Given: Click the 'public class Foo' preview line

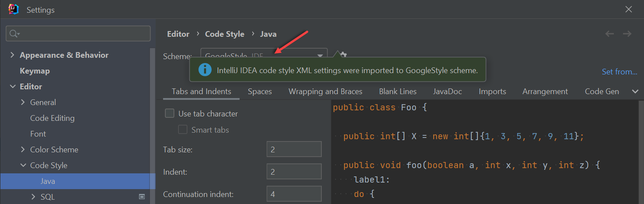Looking at the screenshot, I should coord(379,107).
